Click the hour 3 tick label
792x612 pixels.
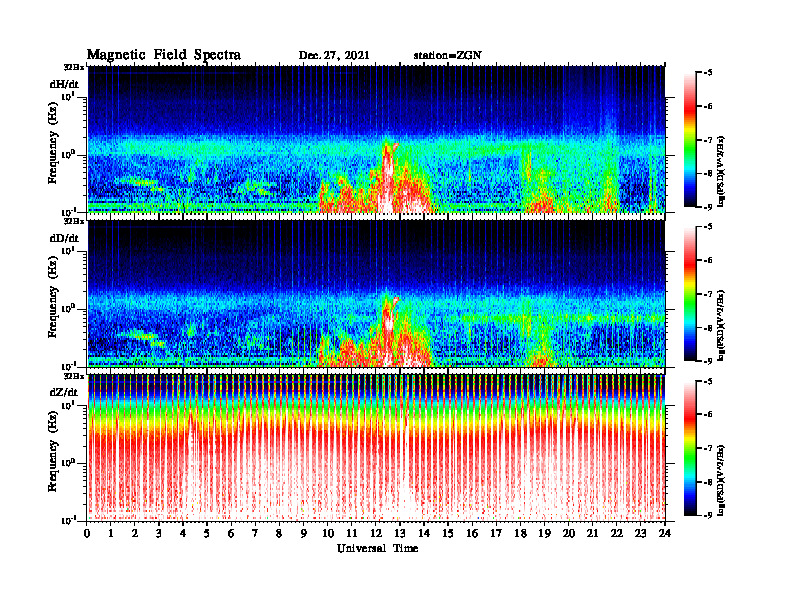click(159, 533)
